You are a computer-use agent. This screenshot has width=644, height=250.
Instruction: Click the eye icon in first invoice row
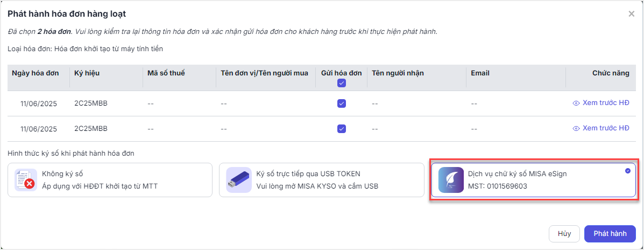576,103
